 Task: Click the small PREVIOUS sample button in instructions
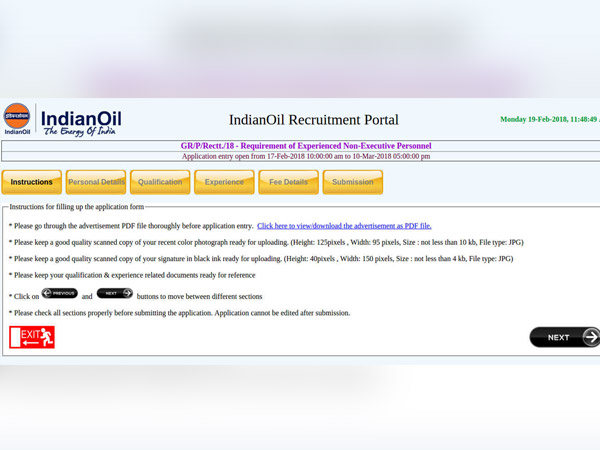[60, 293]
